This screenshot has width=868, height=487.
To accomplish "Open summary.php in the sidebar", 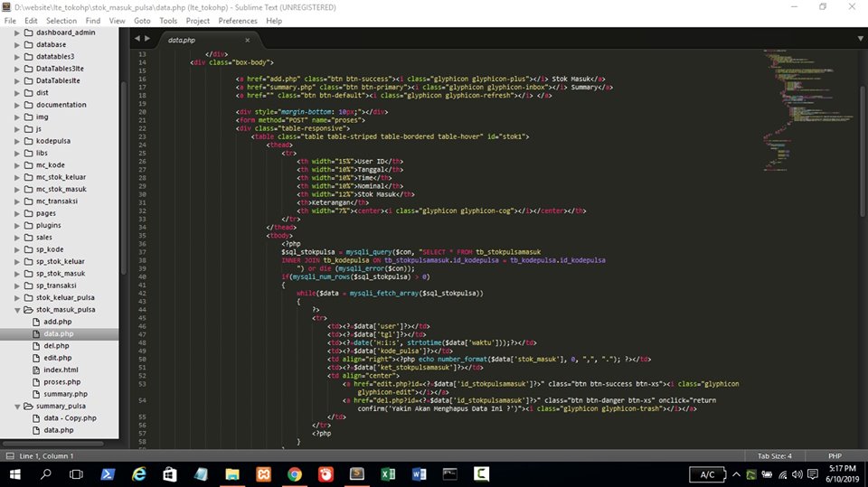I will [x=65, y=394].
